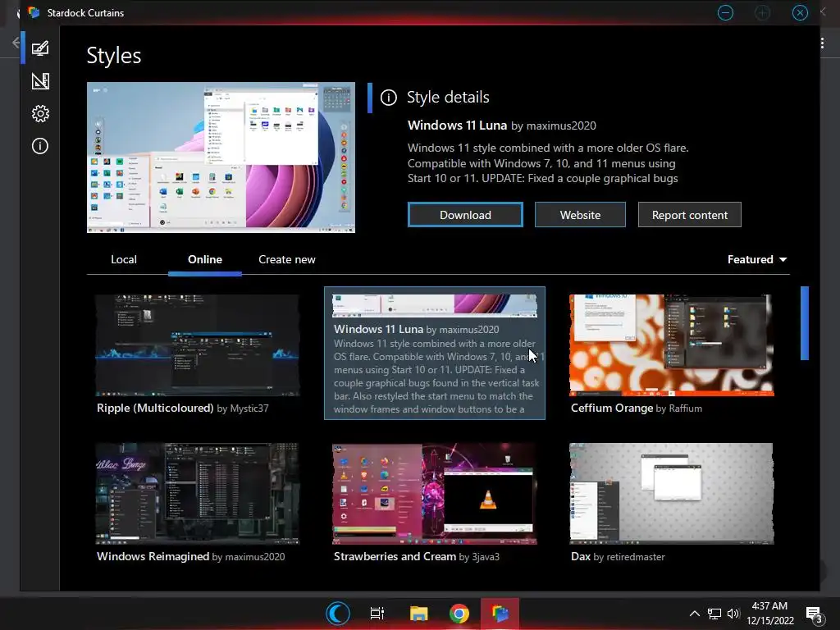The width and height of the screenshot is (840, 630).
Task: Open the Create new tab
Action: [x=286, y=259]
